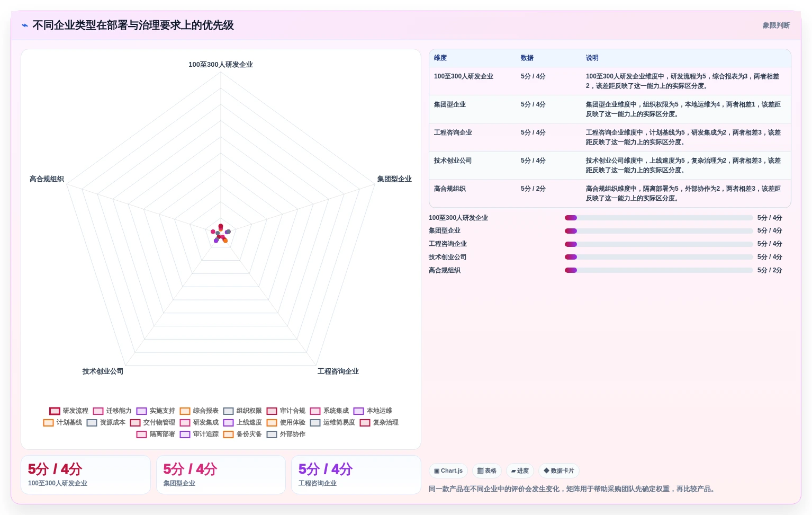Click the lightning icon beside the page title
This screenshot has width=812, height=515.
[25, 25]
